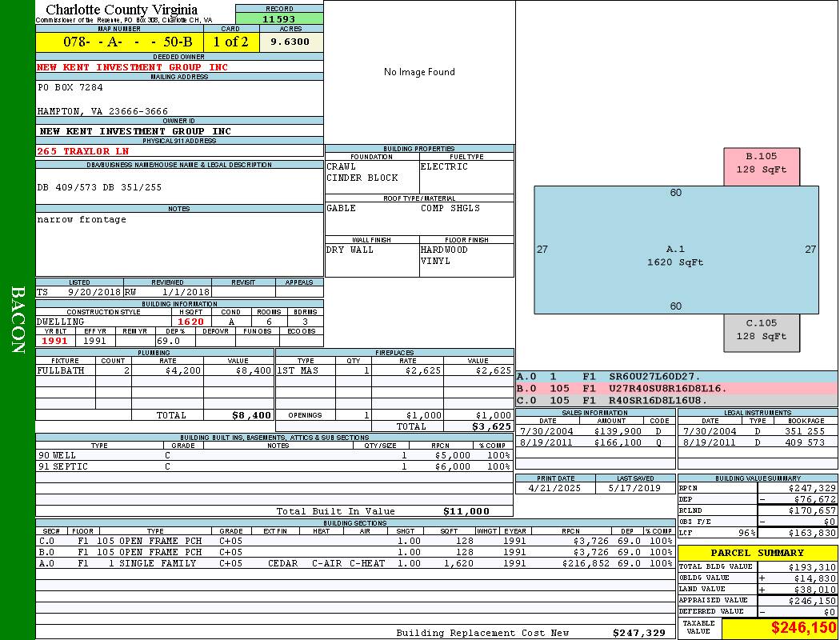Select pink sketch code line B.0 105
The image size is (840, 640).
pos(677,388)
